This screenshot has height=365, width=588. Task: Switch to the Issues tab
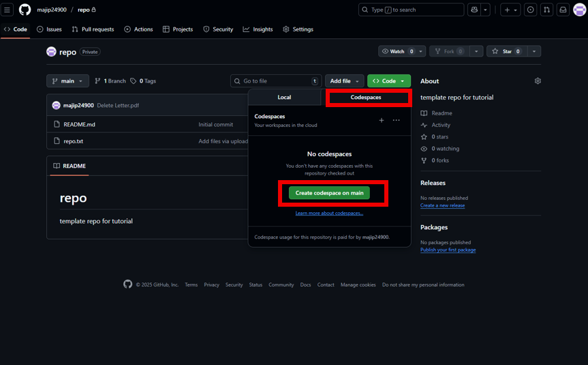(49, 29)
